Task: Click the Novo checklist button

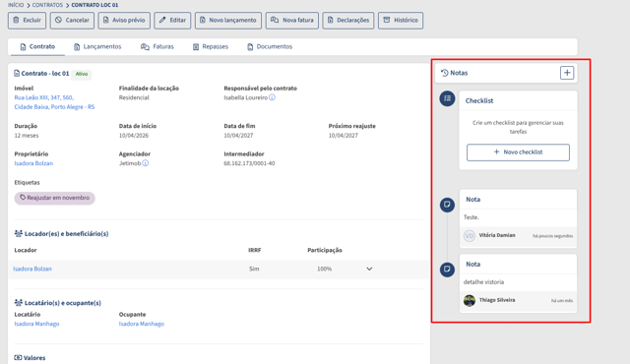Action: pyautogui.click(x=518, y=152)
